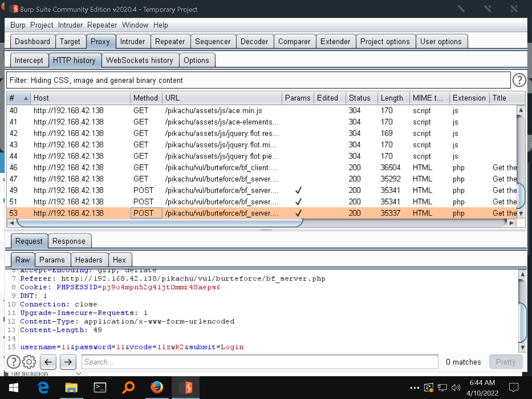
Task: Open the Burp menu
Action: [x=18, y=25]
